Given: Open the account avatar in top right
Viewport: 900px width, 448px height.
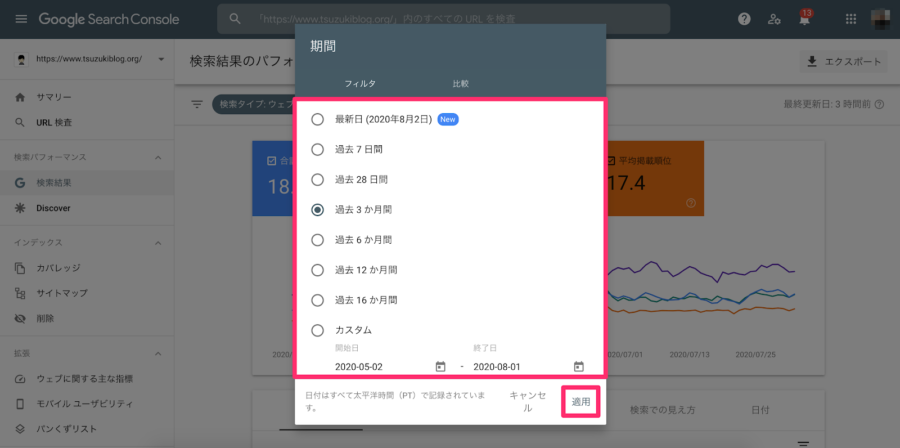Looking at the screenshot, I should (881, 18).
